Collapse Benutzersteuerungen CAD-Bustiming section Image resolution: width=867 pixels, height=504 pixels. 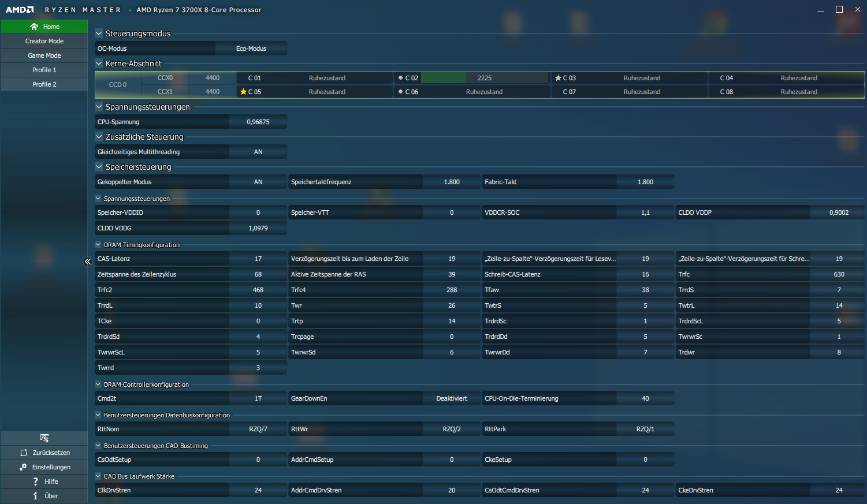click(x=98, y=446)
